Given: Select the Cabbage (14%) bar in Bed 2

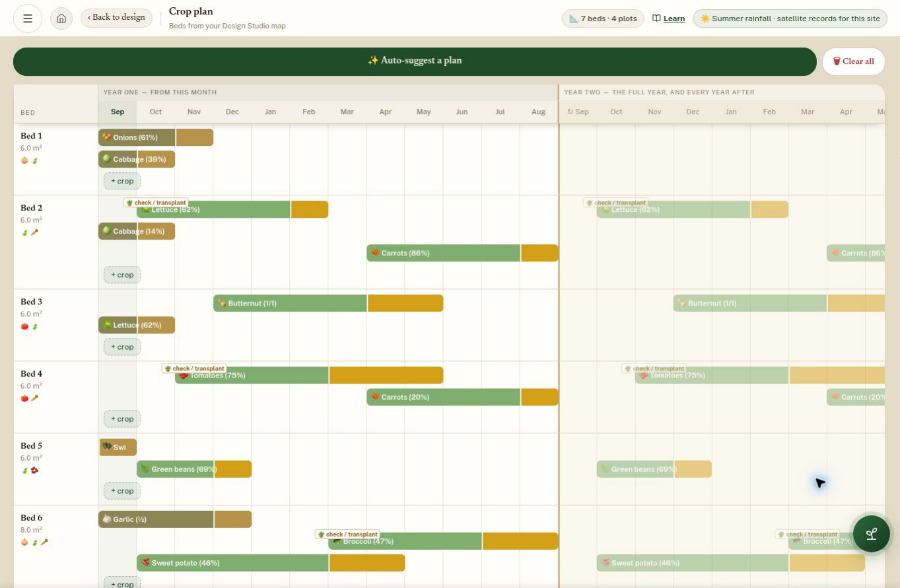Looking at the screenshot, I should tap(137, 231).
